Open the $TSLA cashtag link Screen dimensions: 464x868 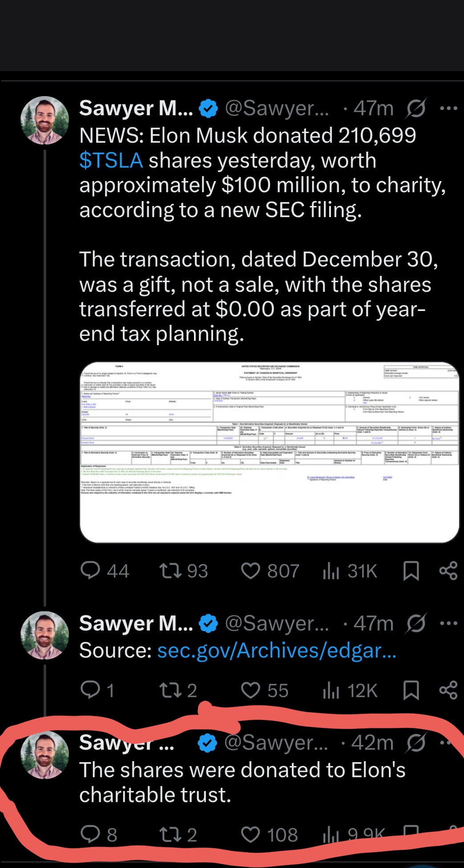pos(111,160)
